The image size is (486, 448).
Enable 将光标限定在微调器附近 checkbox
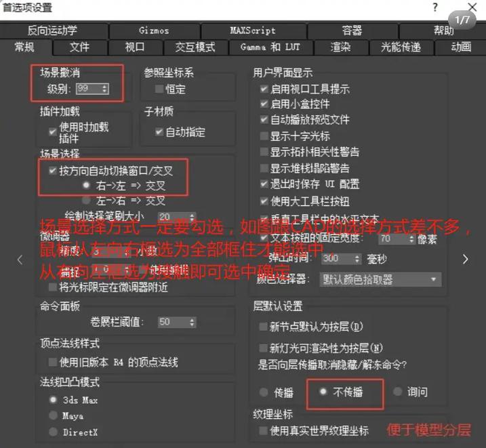coord(53,287)
